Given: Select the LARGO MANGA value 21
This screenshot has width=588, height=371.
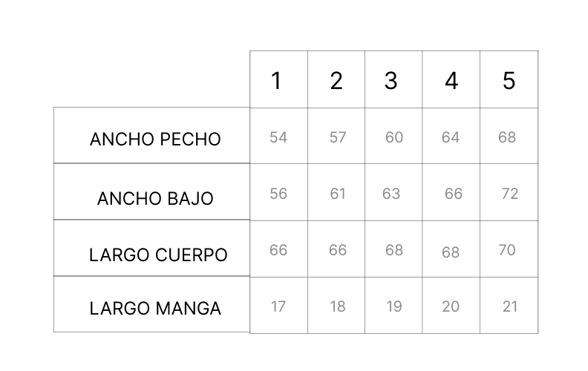Looking at the screenshot, I should 510,306.
